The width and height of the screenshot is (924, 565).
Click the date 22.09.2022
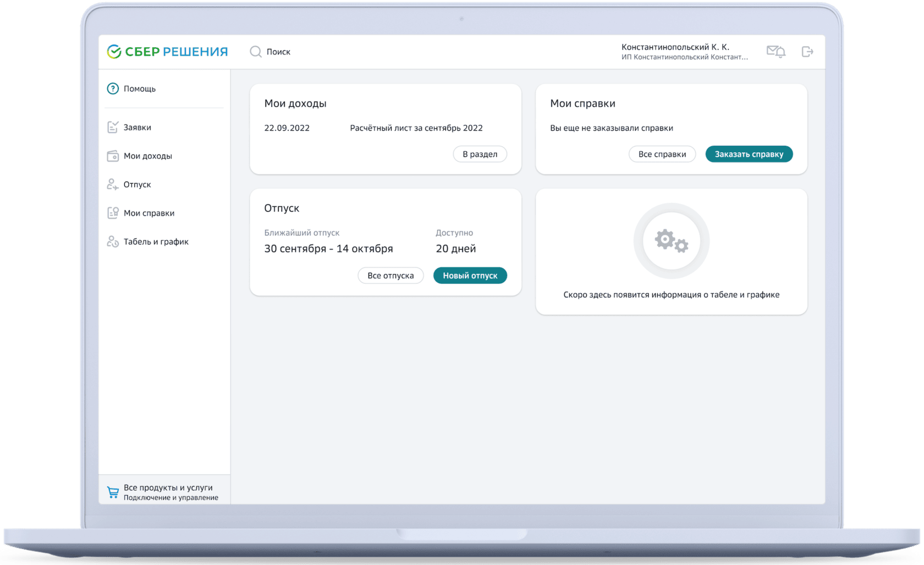tap(287, 128)
